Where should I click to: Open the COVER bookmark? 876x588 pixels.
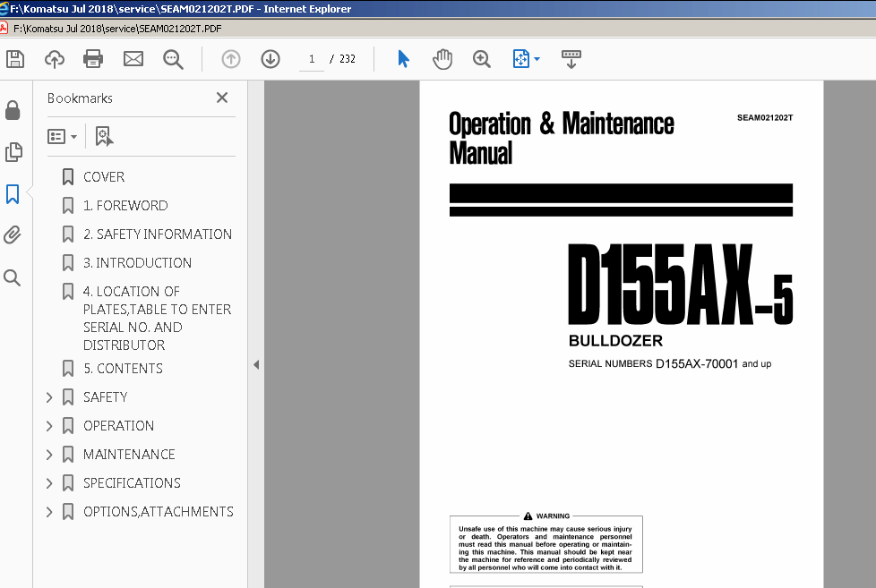point(104,177)
